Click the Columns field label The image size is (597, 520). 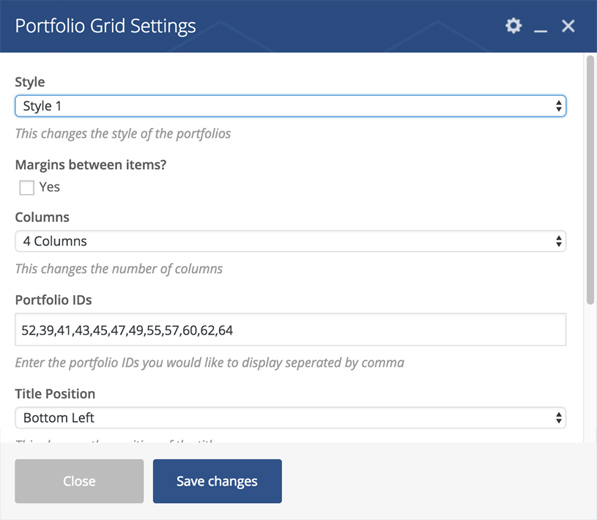pyautogui.click(x=42, y=217)
